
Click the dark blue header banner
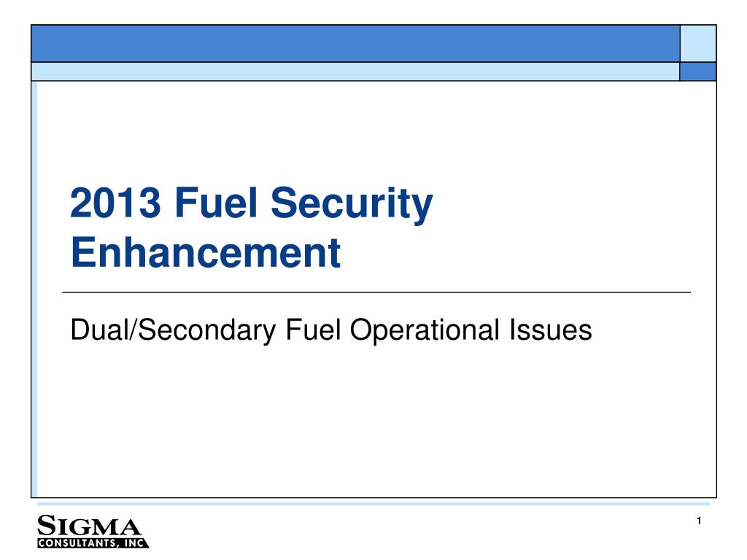[x=355, y=43]
